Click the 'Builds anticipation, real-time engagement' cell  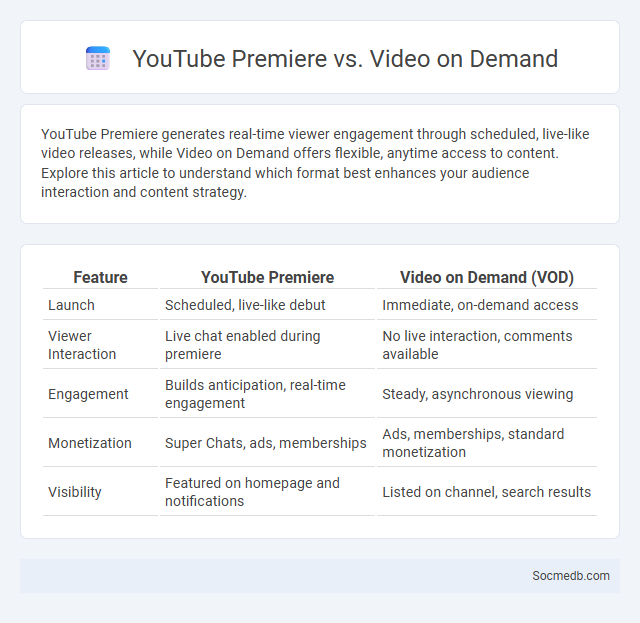(x=267, y=394)
